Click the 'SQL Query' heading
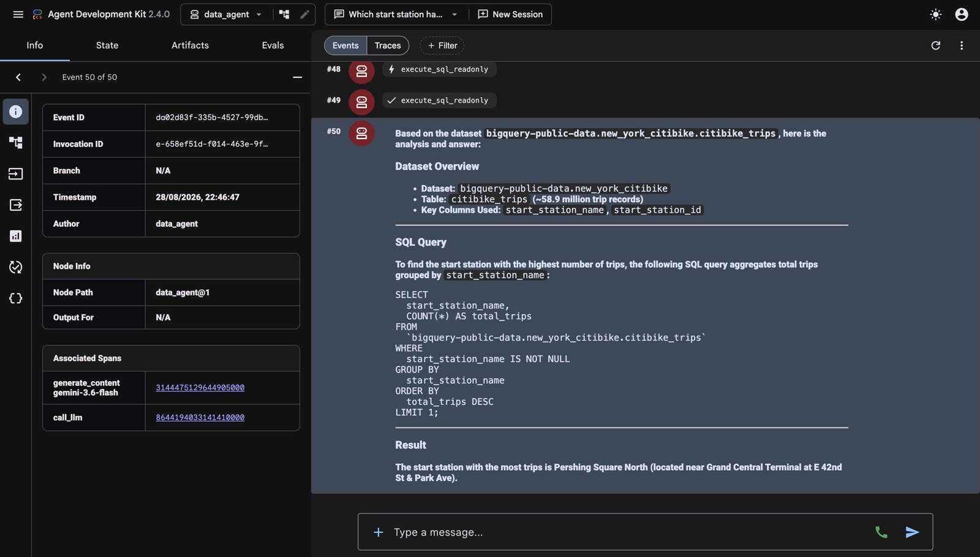 tap(421, 242)
